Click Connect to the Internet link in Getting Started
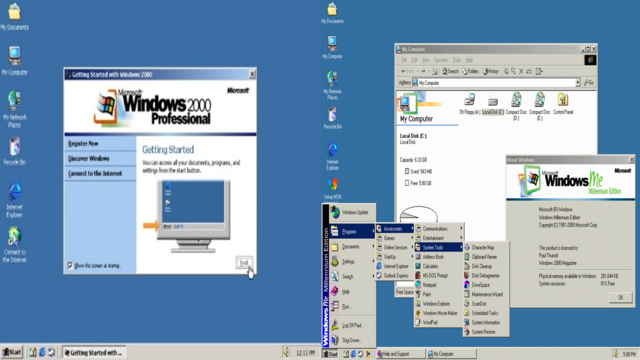 point(95,173)
